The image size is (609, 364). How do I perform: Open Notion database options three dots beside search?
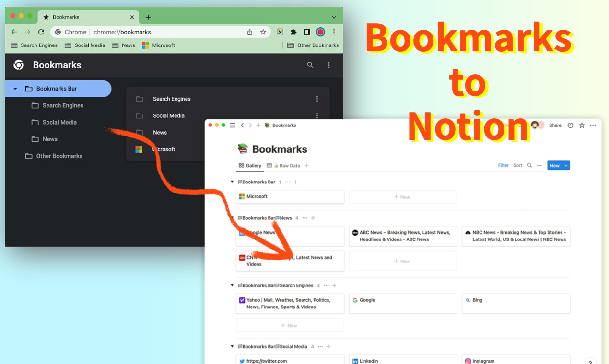point(539,165)
